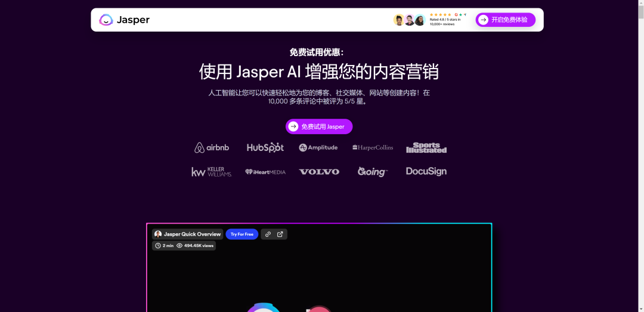Click the Amplitude logo

coord(318,147)
